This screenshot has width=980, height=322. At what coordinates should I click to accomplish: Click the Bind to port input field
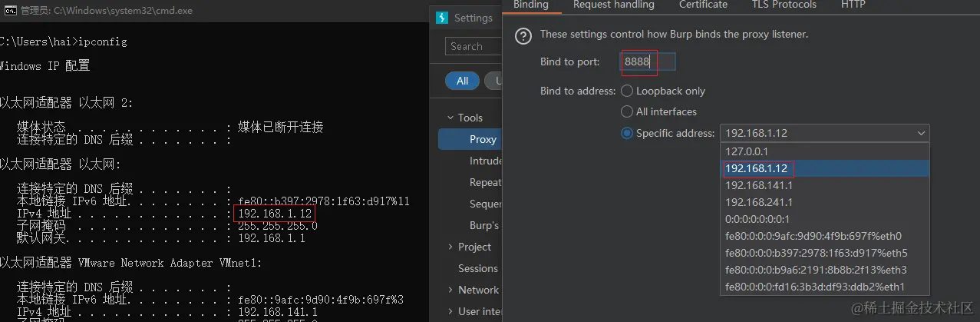pos(648,62)
